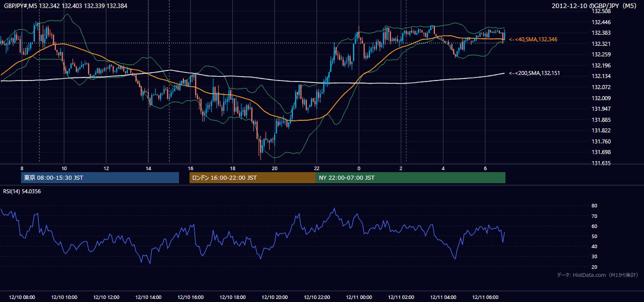Click RSI scale value 80
The image size is (644, 302).
point(594,206)
